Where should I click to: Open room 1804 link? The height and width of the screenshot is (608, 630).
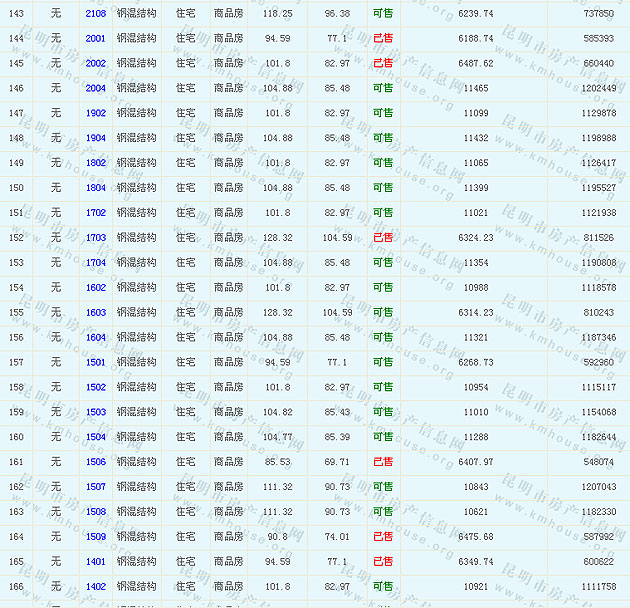coord(96,188)
